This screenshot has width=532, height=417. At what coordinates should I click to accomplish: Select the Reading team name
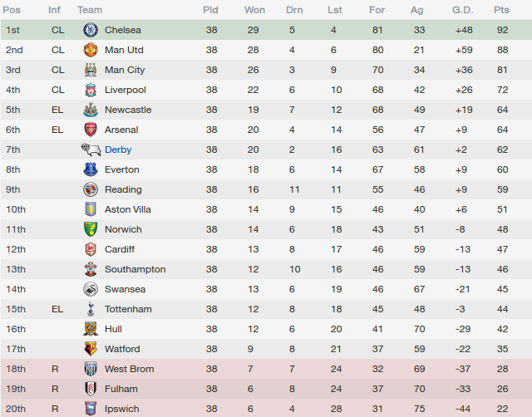click(123, 189)
